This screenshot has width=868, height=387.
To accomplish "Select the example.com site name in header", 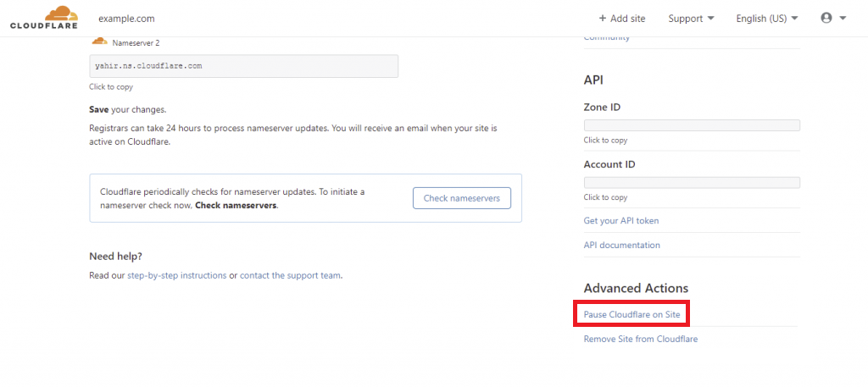I will (126, 19).
